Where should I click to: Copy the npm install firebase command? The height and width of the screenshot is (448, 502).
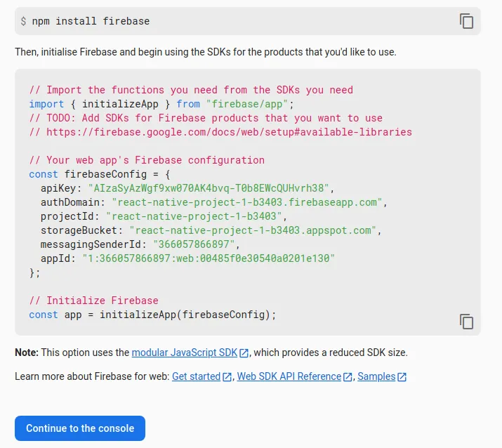coord(466,21)
